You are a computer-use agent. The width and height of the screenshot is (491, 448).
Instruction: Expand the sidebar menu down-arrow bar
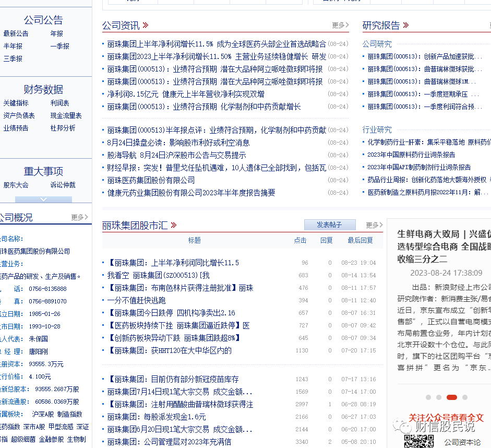point(43,199)
